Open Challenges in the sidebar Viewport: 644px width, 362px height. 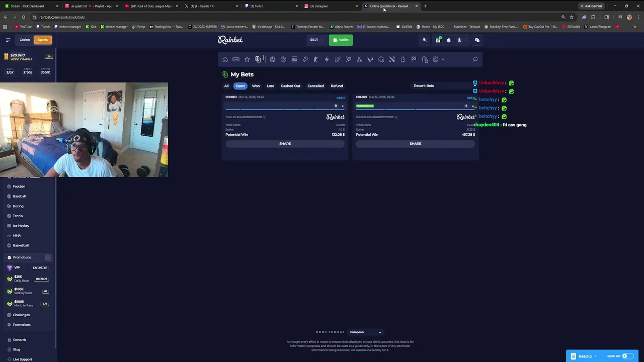click(21, 315)
